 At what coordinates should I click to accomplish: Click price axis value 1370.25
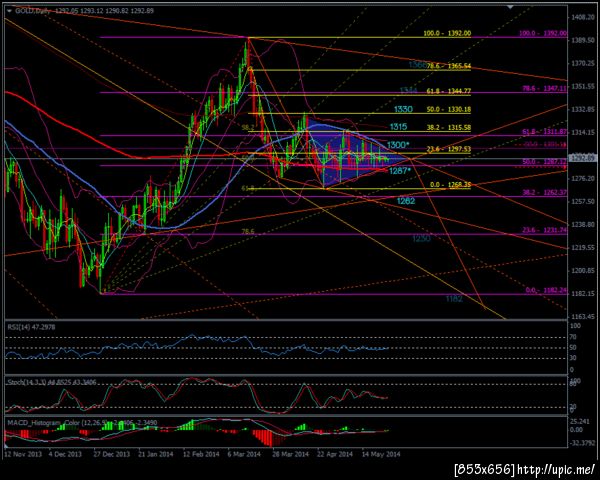583,64
